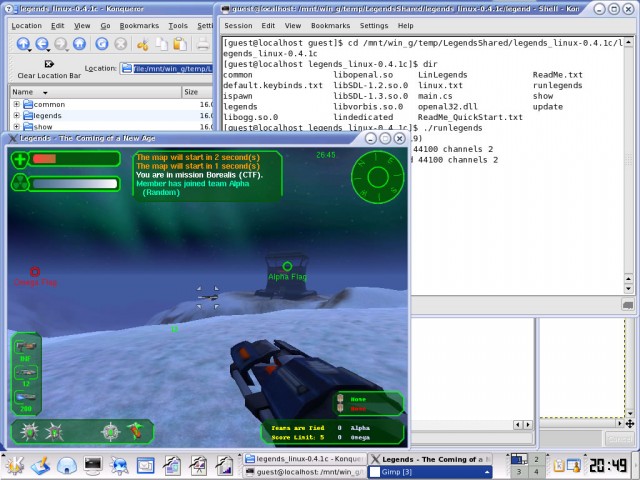Click the red health bar in game
The width and height of the screenshot is (640, 480).
click(x=44, y=158)
